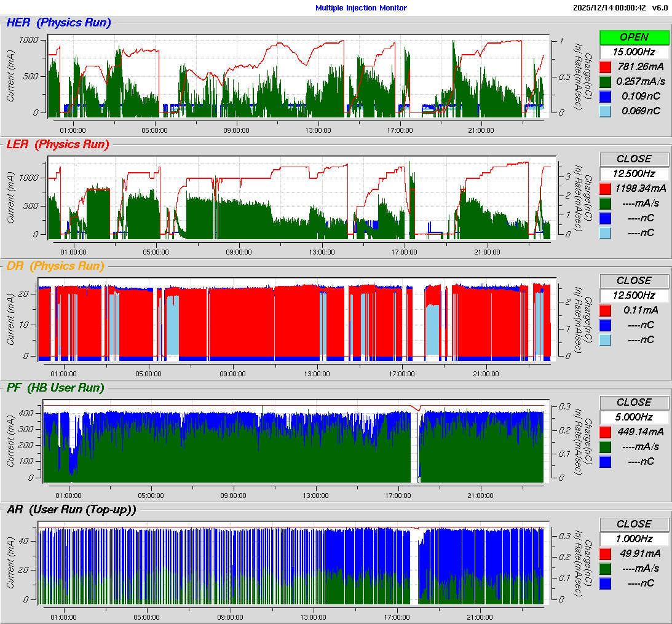
Task: Click the red swatch beside HER 781.26mA
Action: click(x=606, y=66)
